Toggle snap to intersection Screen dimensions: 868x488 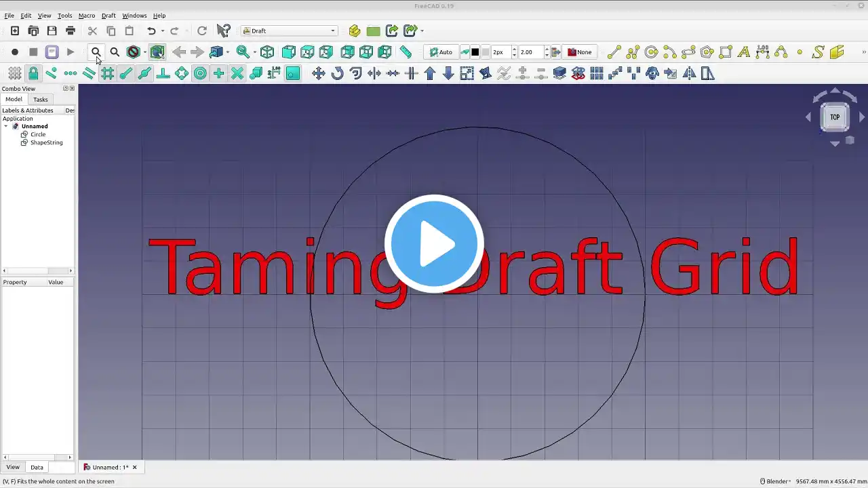pyautogui.click(x=237, y=73)
